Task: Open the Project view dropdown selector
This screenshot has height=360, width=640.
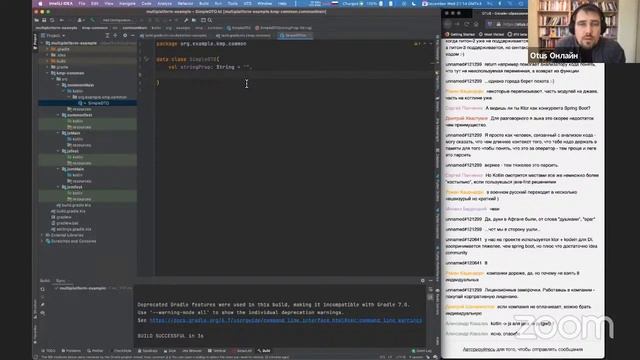Action: click(x=54, y=36)
